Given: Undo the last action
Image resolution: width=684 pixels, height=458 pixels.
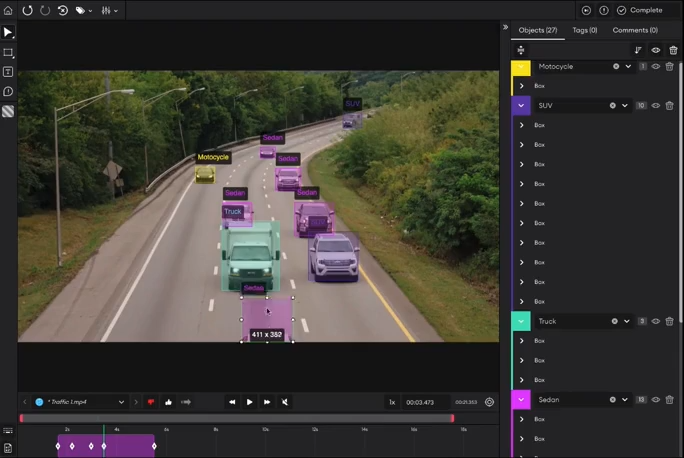Looking at the screenshot, I should tap(27, 10).
